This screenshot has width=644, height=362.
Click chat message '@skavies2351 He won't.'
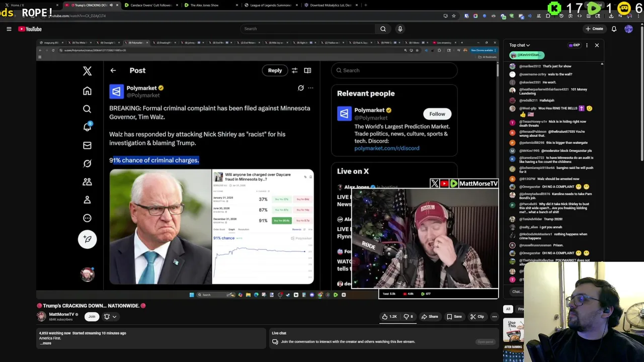pos(538,82)
